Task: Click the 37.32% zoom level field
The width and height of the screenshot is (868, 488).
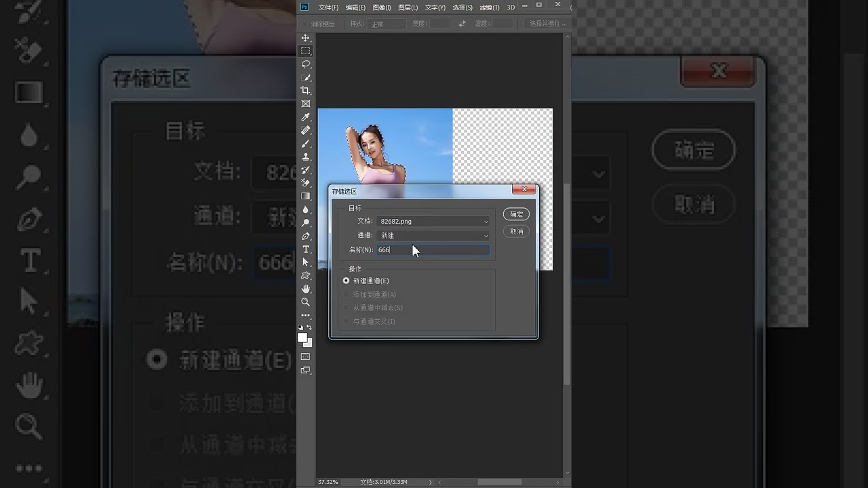Action: pyautogui.click(x=329, y=482)
